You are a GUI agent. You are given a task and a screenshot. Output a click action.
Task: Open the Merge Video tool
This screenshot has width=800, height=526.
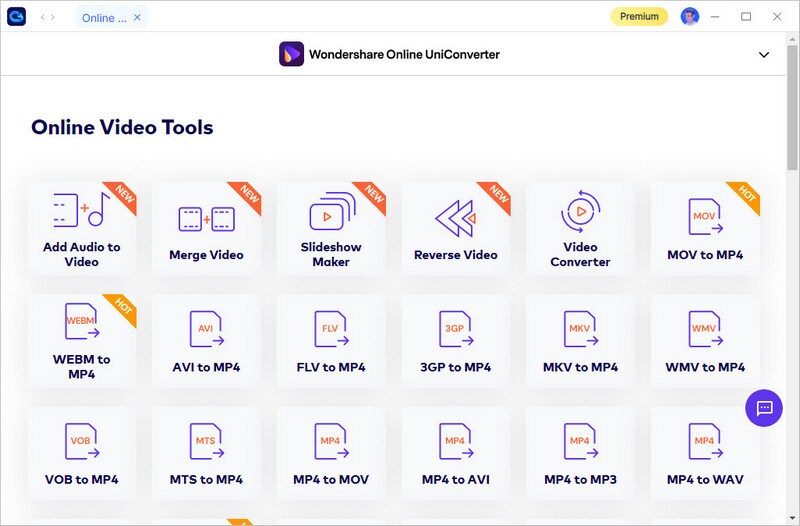(x=206, y=229)
